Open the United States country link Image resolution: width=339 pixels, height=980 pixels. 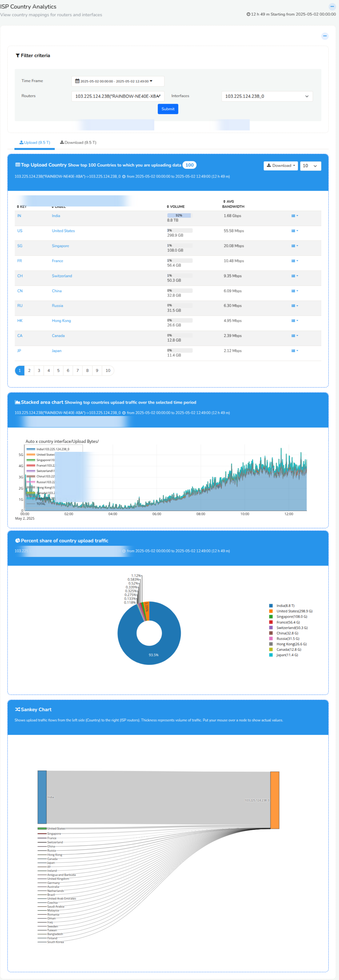click(x=63, y=230)
